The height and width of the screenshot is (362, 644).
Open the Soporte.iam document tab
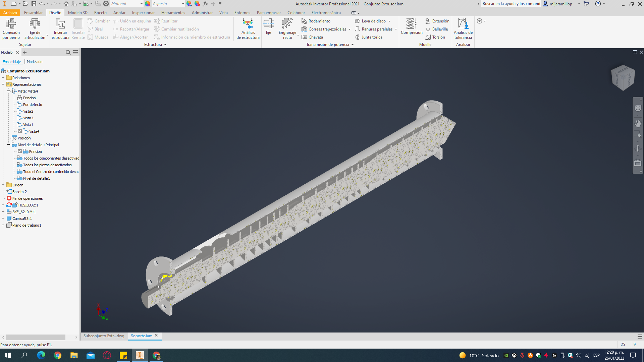coord(141,336)
